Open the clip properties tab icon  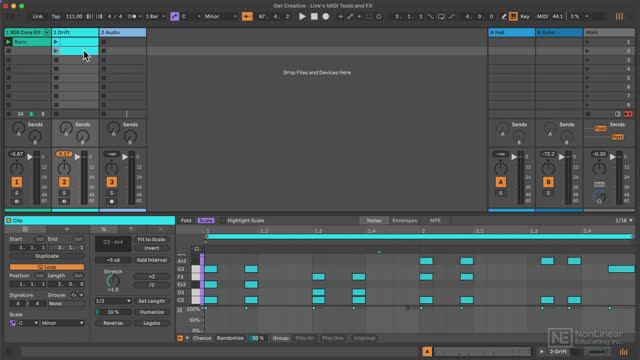25,229
